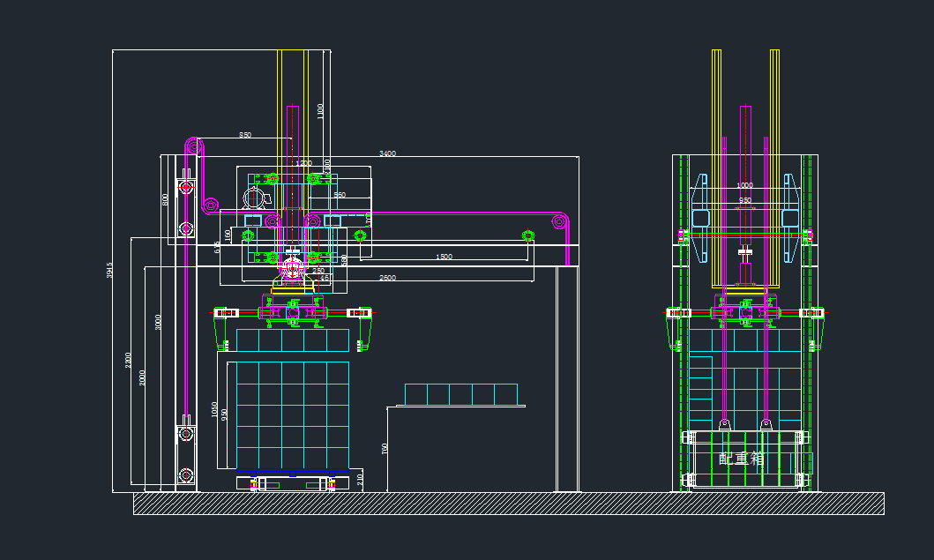Select the bottom sprocket in left column
This screenshot has height=560, width=934.
[x=186, y=475]
